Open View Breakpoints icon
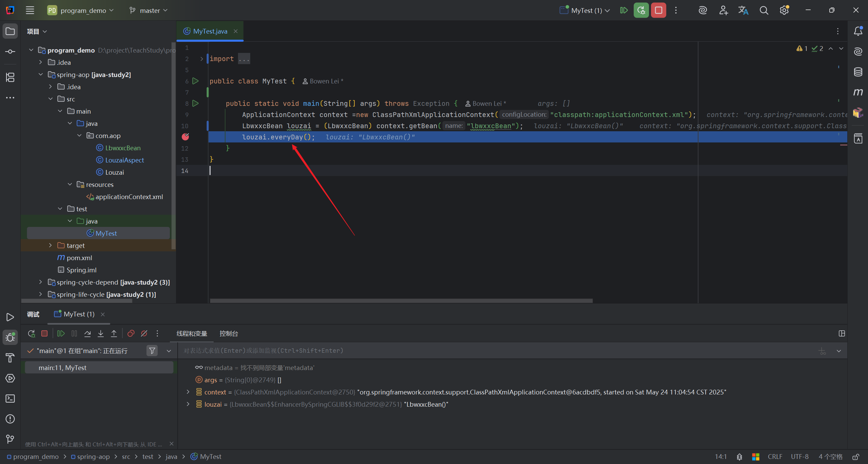This screenshot has width=868, height=464. tap(131, 333)
